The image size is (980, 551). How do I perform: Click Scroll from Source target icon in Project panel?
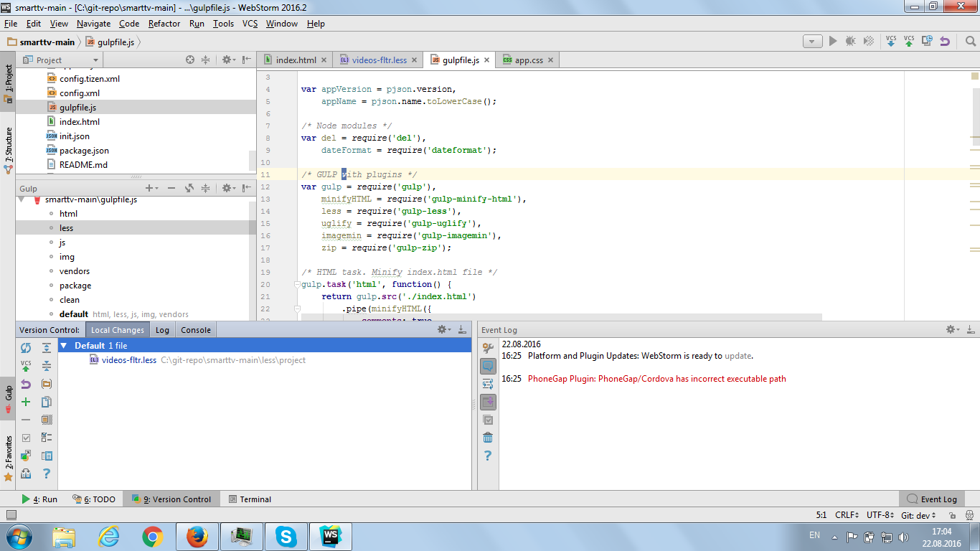coord(190,60)
